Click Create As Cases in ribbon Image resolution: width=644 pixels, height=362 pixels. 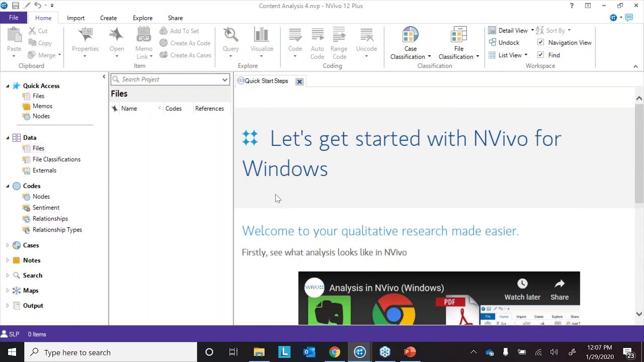coord(186,55)
